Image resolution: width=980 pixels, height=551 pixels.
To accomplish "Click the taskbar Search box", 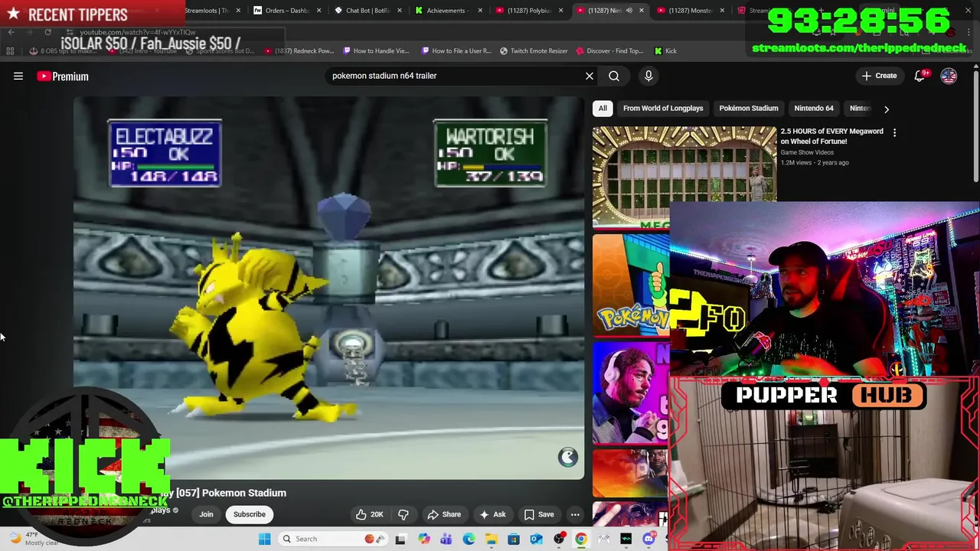I will point(332,539).
